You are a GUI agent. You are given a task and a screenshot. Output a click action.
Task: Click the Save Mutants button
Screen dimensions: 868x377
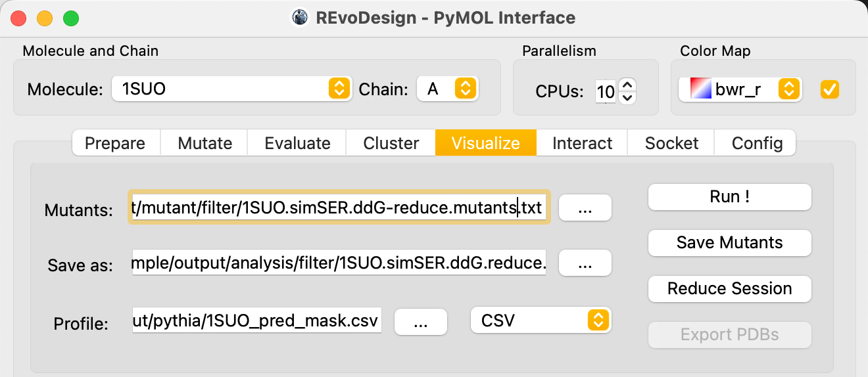(730, 243)
